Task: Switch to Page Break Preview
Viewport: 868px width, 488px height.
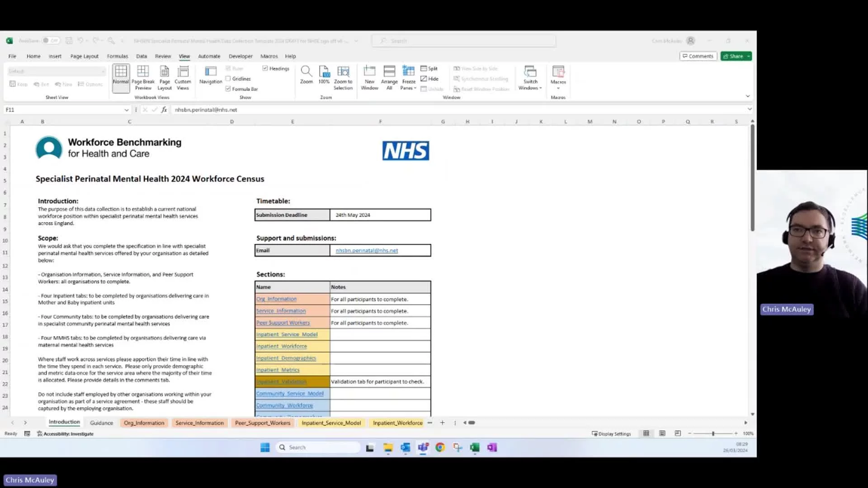Action: (143, 78)
